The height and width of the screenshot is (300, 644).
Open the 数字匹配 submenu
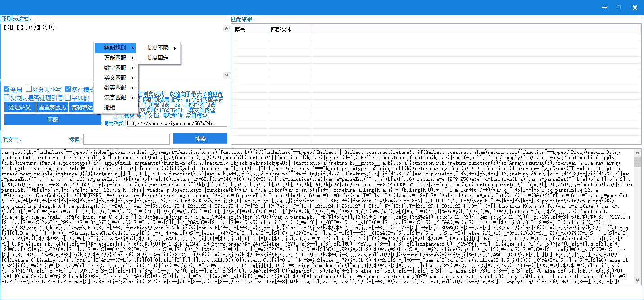(x=115, y=68)
